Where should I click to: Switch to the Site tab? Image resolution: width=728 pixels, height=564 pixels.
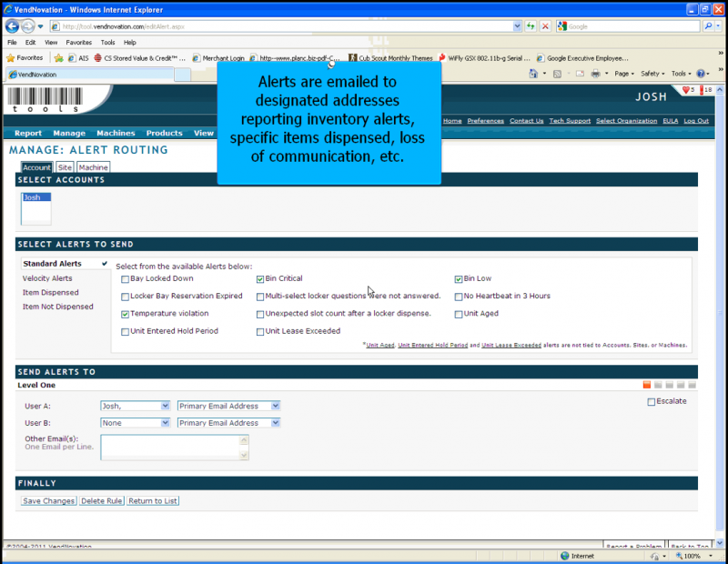click(65, 167)
